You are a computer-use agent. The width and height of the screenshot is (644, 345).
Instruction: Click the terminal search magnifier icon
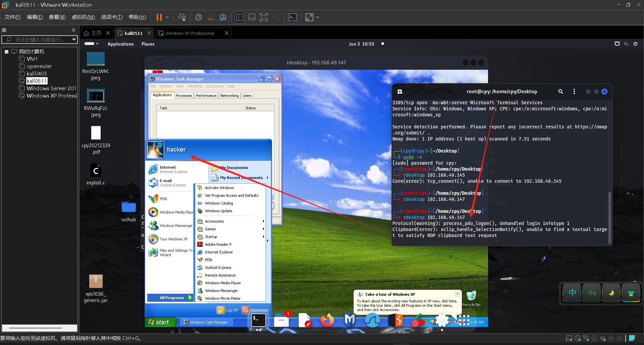coord(560,92)
